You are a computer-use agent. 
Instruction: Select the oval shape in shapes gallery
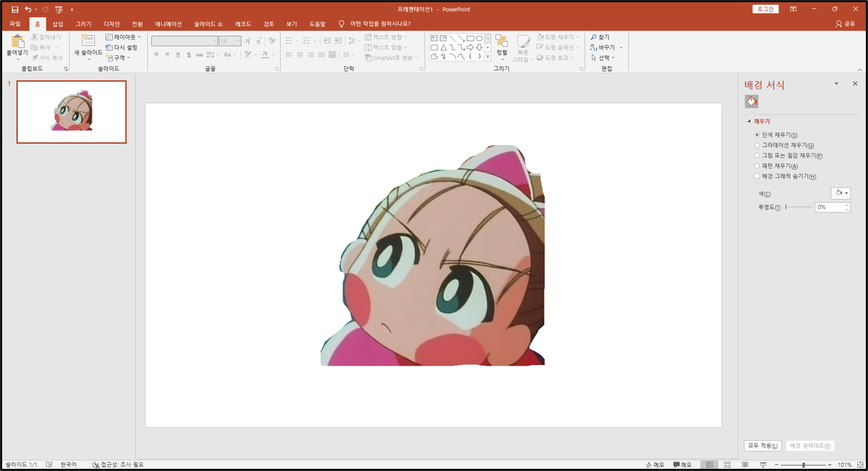479,38
